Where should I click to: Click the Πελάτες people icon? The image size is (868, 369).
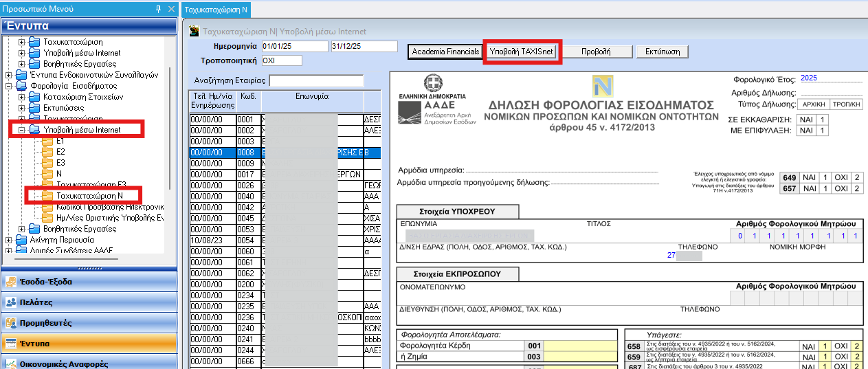11,302
